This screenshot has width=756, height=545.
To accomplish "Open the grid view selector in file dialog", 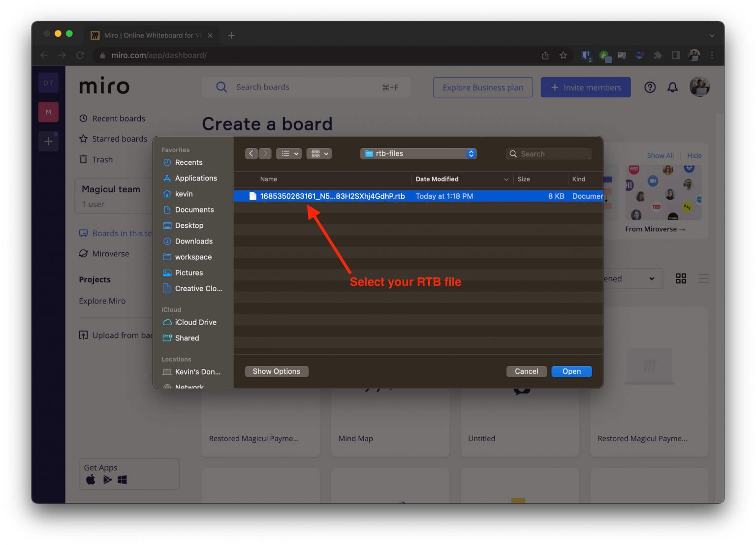I will (319, 153).
